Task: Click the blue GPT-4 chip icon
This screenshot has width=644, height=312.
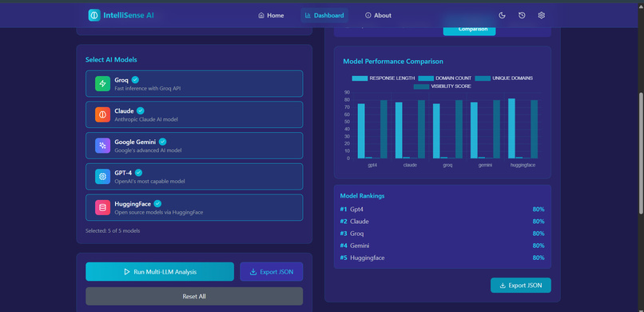Action: [103, 176]
